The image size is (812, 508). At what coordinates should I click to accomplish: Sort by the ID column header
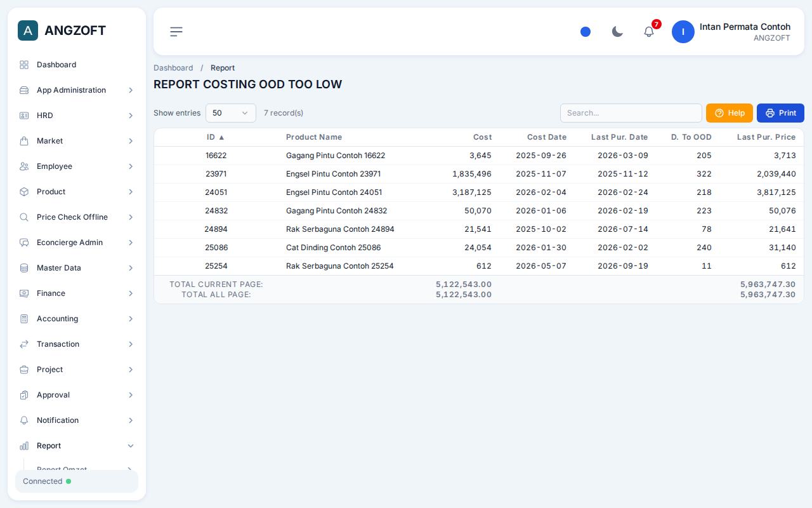click(216, 137)
